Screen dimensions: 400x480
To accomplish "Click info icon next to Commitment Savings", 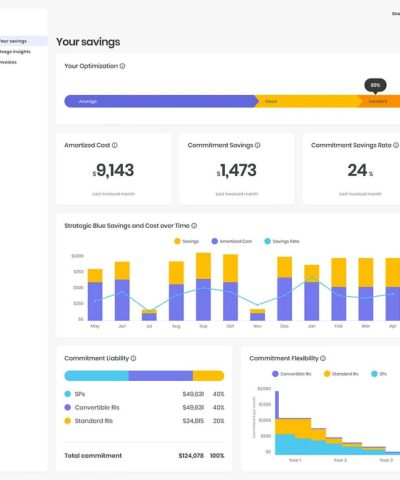I will click(x=258, y=145).
